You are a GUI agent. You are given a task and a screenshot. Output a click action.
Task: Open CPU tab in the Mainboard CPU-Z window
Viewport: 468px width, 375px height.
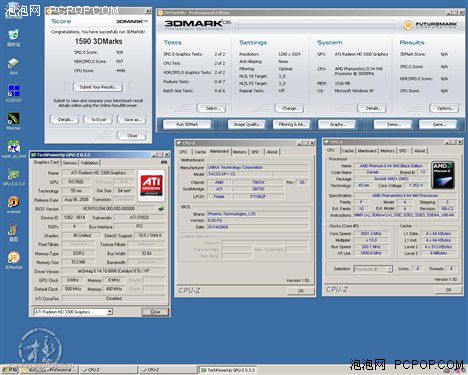[183, 152]
